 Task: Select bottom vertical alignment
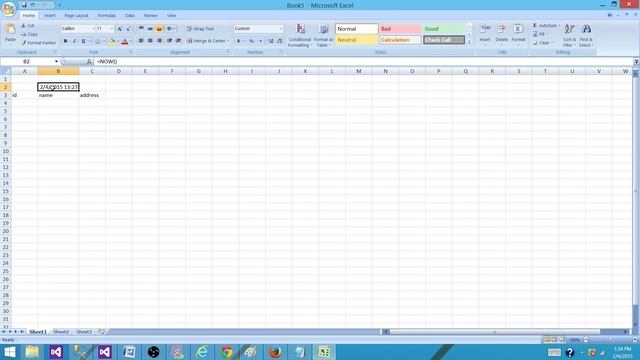pyautogui.click(x=159, y=29)
